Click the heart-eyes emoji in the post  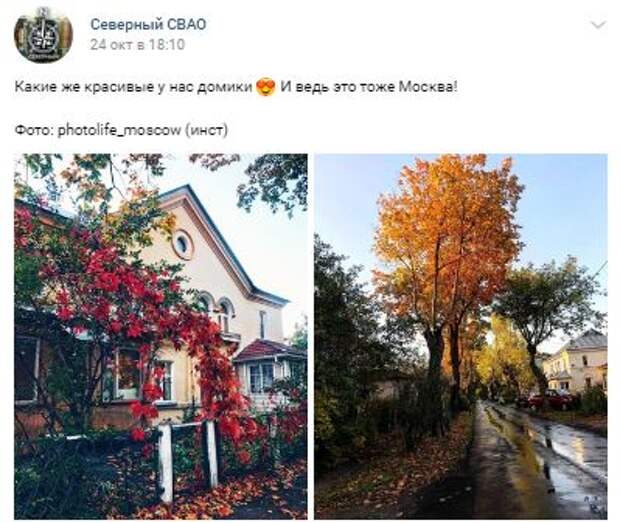click(x=266, y=87)
